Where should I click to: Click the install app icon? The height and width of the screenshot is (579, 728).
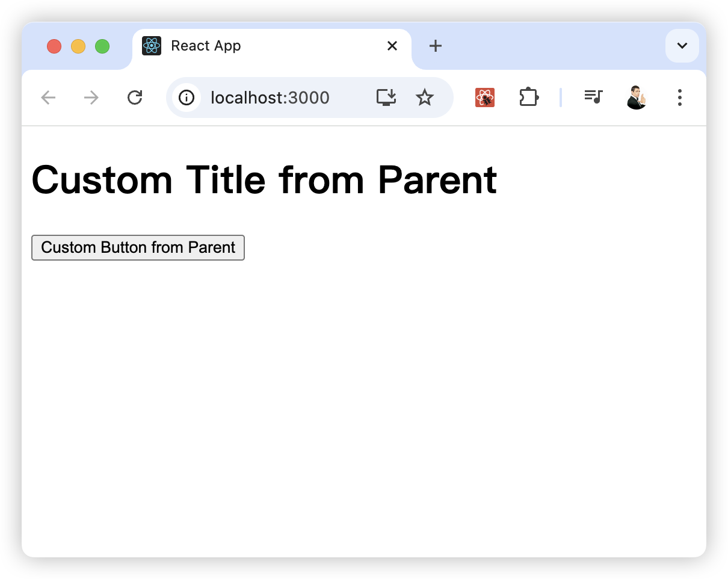click(x=386, y=98)
